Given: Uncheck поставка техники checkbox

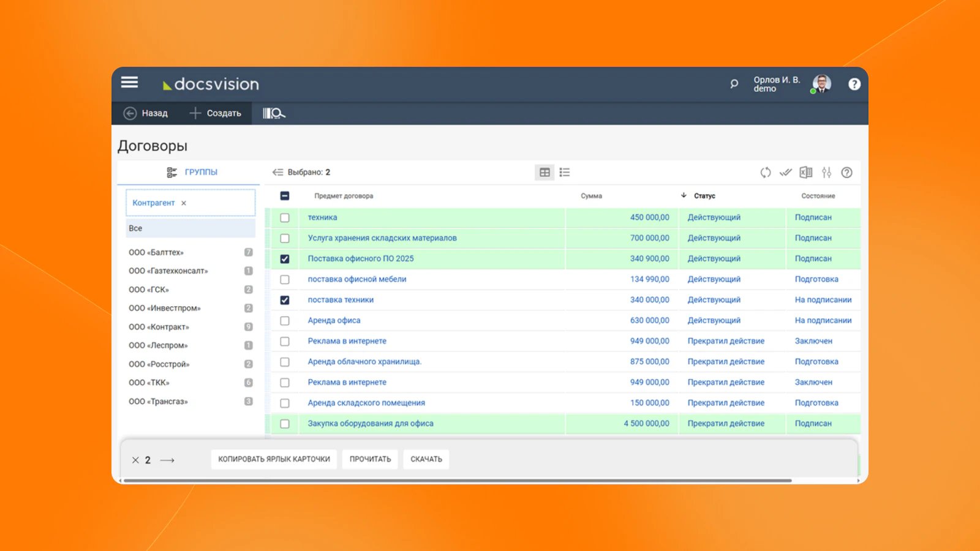Looking at the screenshot, I should pos(285,300).
